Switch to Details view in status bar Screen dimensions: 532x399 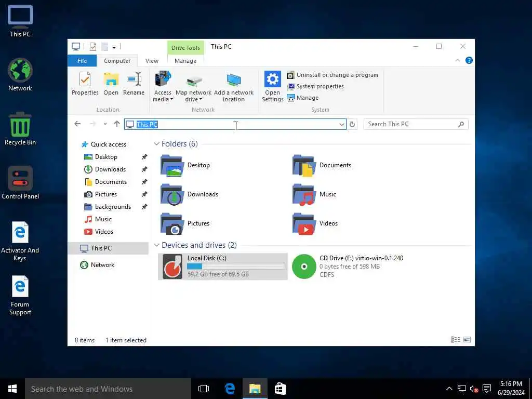point(455,340)
